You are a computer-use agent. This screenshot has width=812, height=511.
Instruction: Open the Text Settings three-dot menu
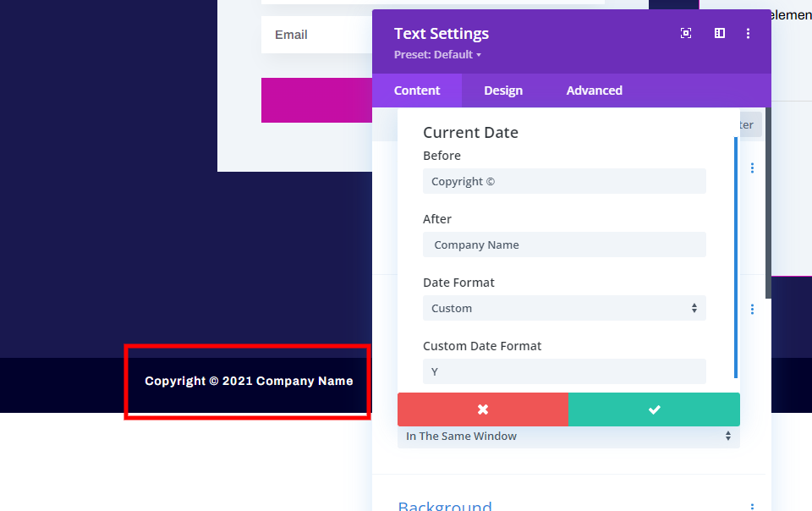pos(748,33)
